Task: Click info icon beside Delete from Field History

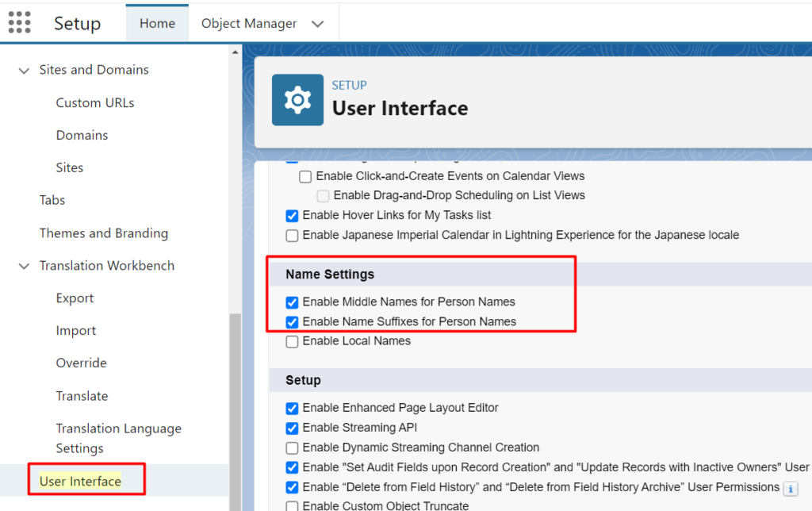Action: (789, 487)
